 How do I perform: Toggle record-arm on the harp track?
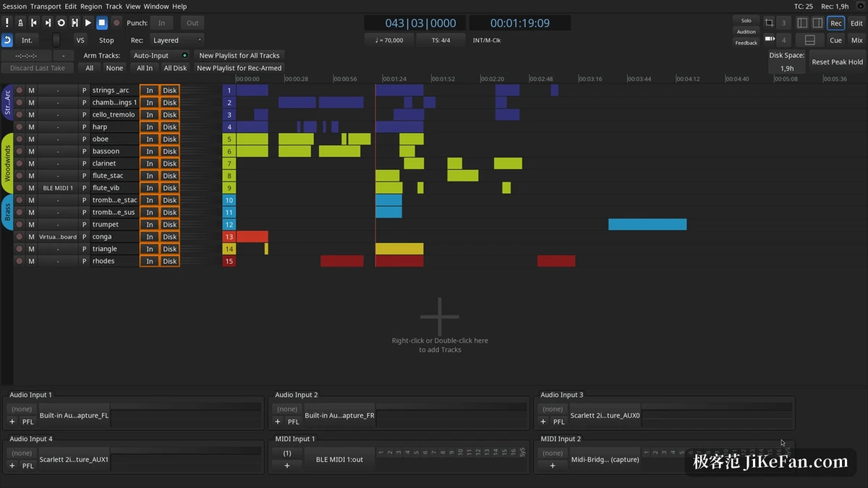(x=20, y=127)
